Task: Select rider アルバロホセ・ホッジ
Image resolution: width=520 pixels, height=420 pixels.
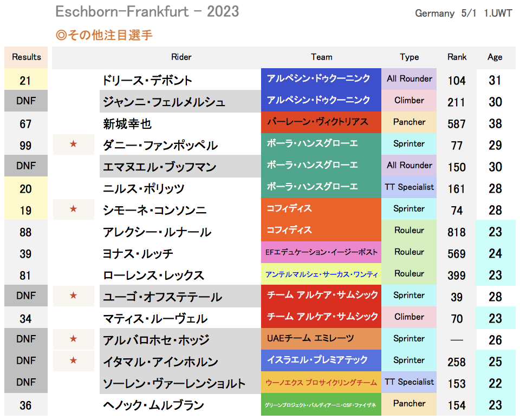Action: point(156,340)
